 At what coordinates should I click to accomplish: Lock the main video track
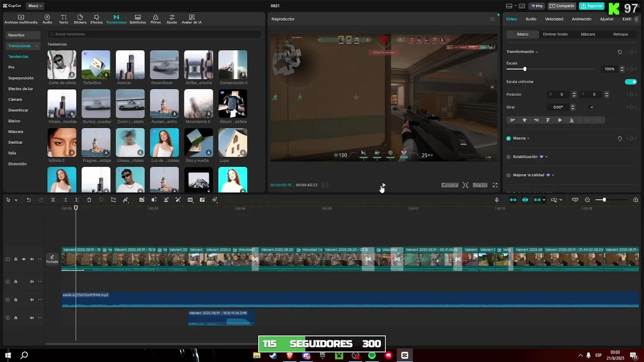coord(16,259)
